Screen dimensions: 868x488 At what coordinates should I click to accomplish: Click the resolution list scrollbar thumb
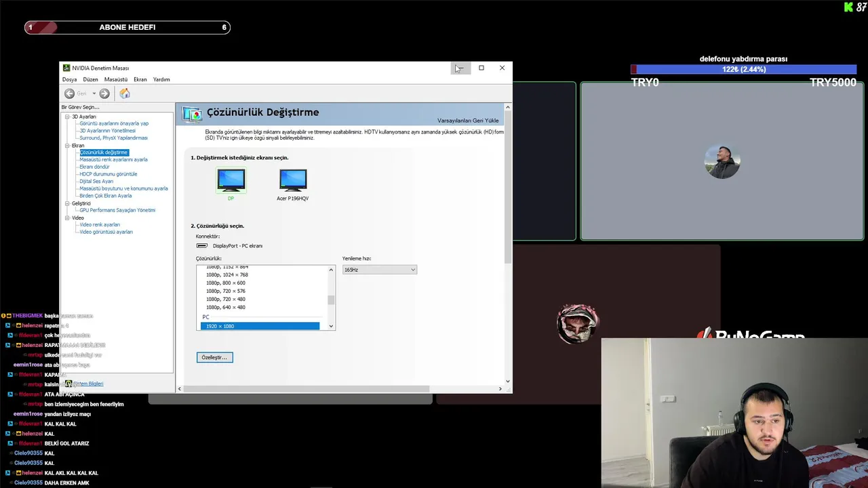pyautogui.click(x=331, y=300)
